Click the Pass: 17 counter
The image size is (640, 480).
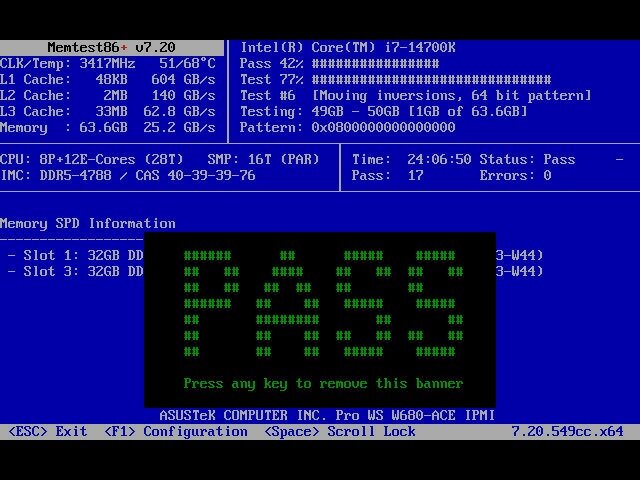[388, 176]
